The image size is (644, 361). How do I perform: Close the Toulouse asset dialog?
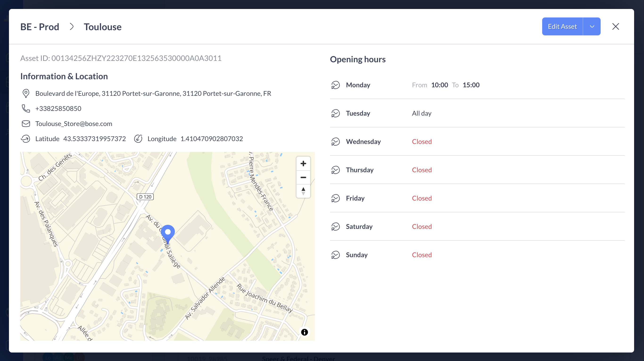[x=615, y=26]
